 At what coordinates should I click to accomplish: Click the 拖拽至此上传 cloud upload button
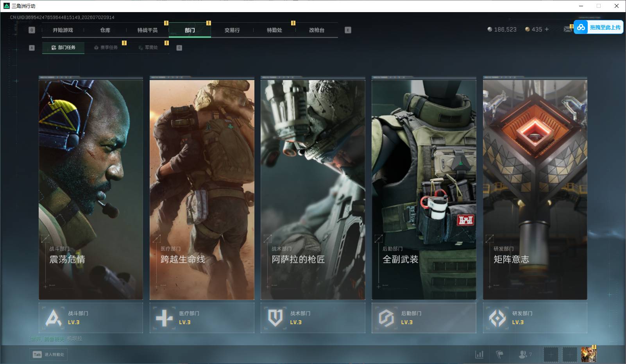click(599, 27)
